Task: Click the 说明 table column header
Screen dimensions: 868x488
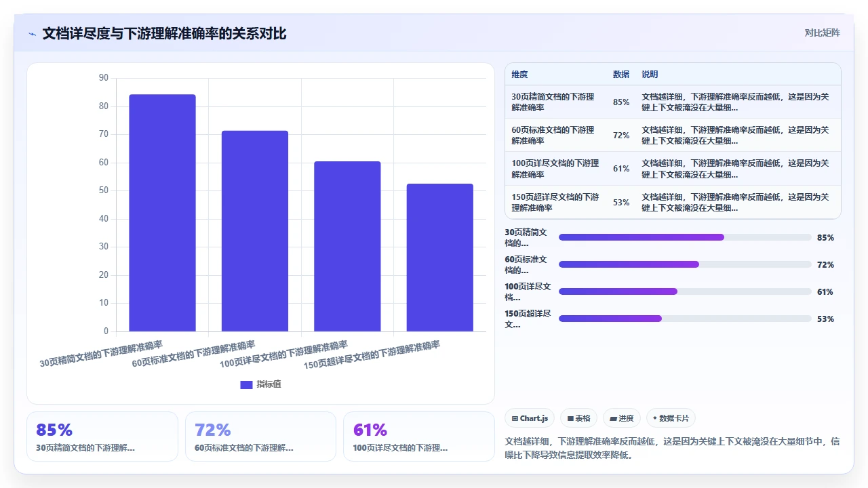Action: coord(650,75)
